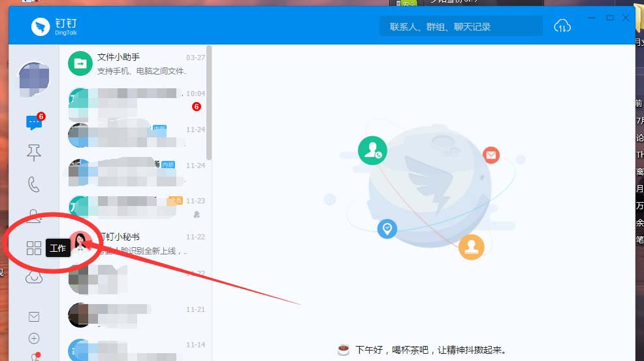
Task: Open the contacts person sidebar icon
Action: (34, 216)
